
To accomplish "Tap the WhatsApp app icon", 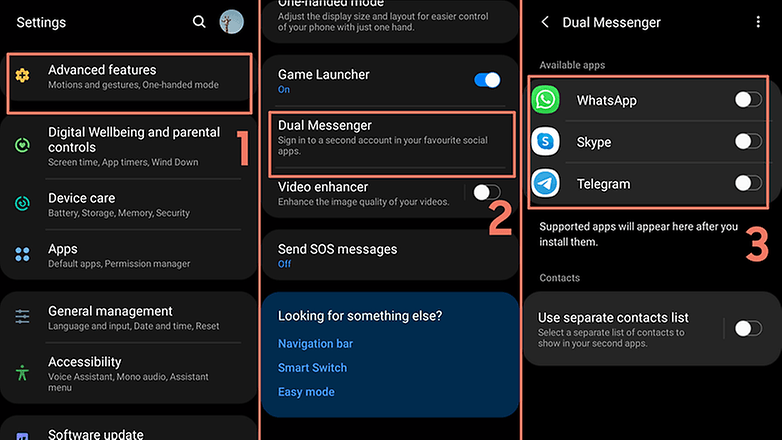I will 545,100.
